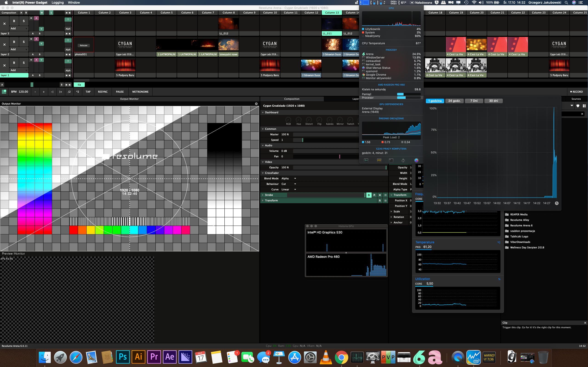This screenshot has width=588, height=367.
Task: Launch Adobe Photoshop from the Dock
Action: tap(123, 357)
